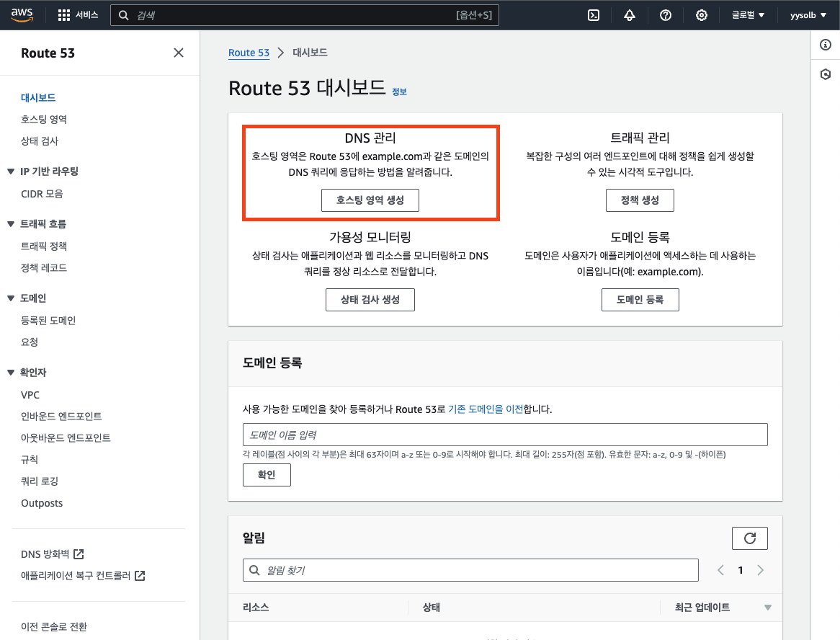Click the external link icon beside 애플리케이션 복구 컨트롤러
The image size is (840, 640).
point(140,576)
